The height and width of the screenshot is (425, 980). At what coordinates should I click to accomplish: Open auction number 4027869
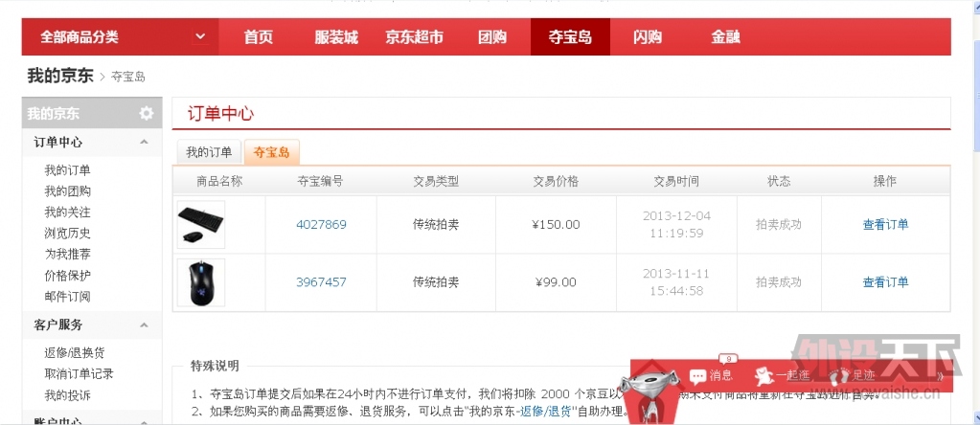[321, 225]
